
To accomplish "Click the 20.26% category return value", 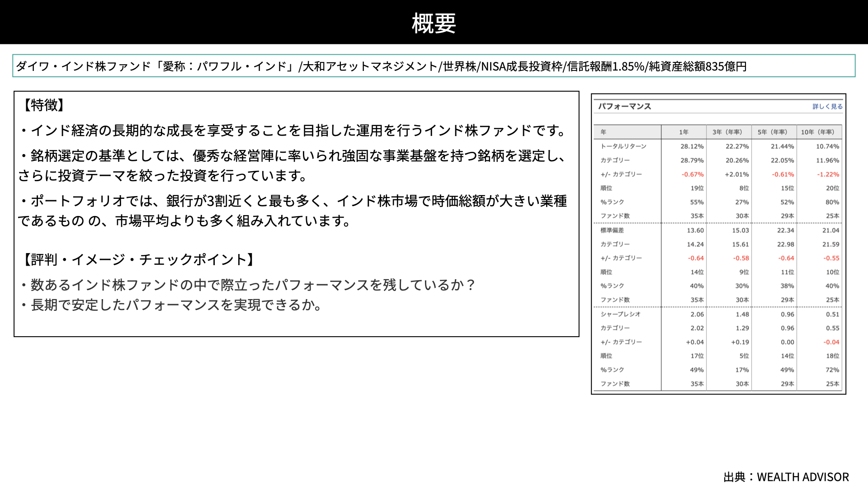I will [x=737, y=160].
